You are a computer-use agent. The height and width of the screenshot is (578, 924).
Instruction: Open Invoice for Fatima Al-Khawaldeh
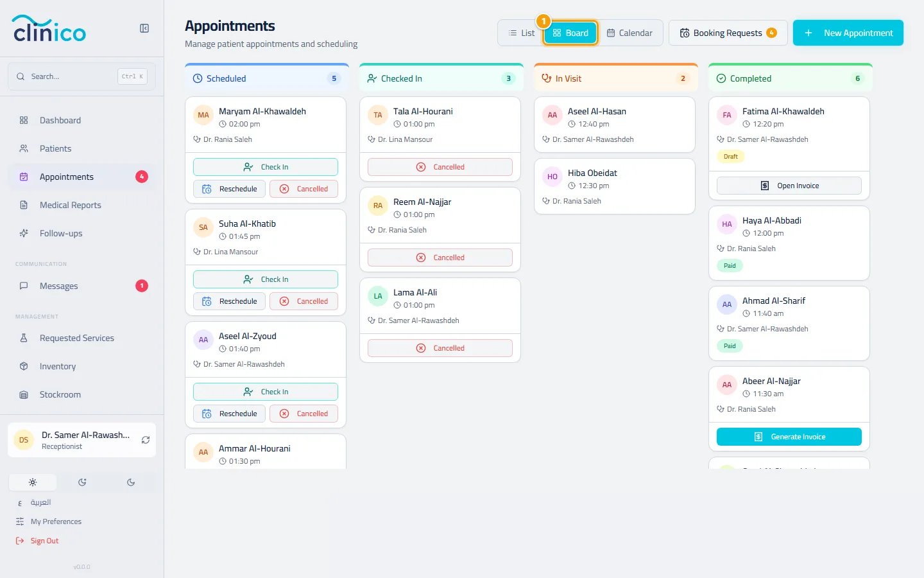pos(789,186)
